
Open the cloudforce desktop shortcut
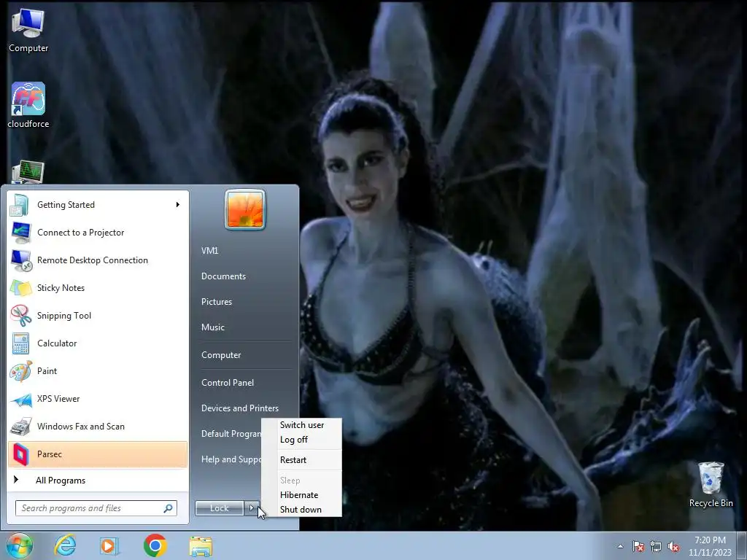pos(28,105)
